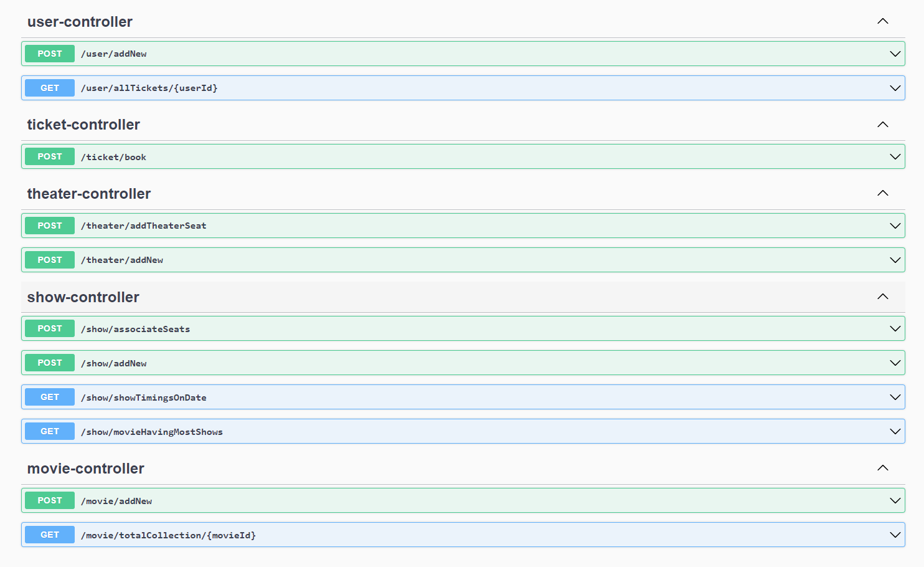This screenshot has height=567, width=924.
Task: Click the POST badge on /show/associateSeats
Action: [x=49, y=328]
